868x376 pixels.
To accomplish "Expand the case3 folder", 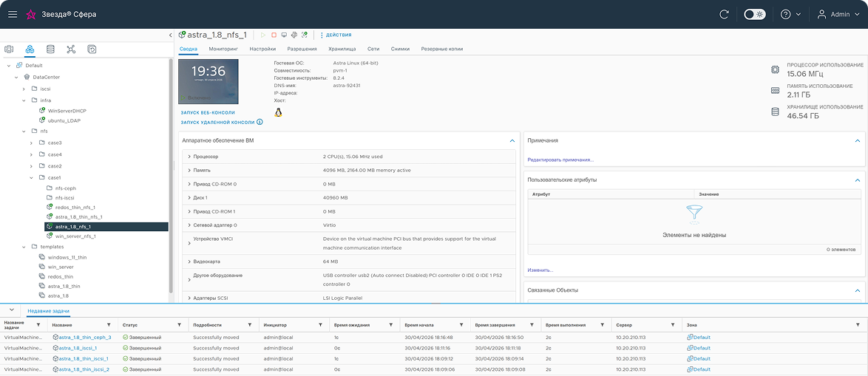I will [x=32, y=143].
